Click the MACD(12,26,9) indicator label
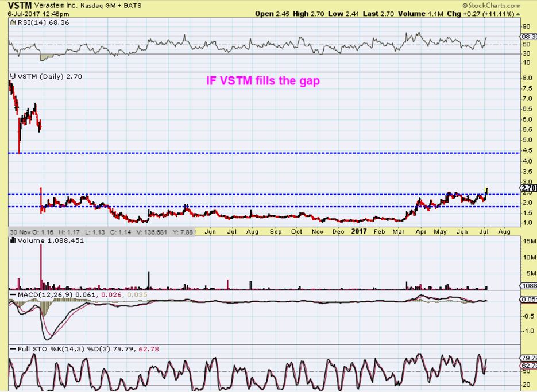The width and height of the screenshot is (537, 392). tap(45, 295)
